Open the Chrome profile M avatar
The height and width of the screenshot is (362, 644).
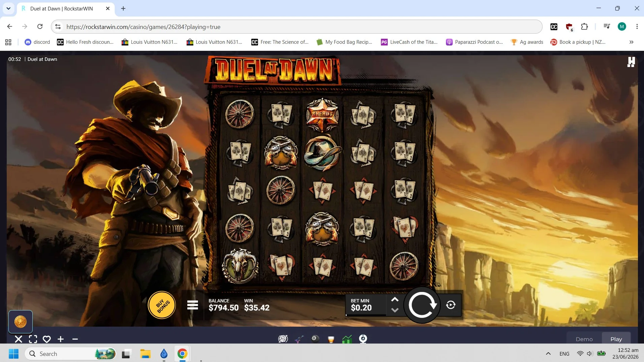pos(622,27)
